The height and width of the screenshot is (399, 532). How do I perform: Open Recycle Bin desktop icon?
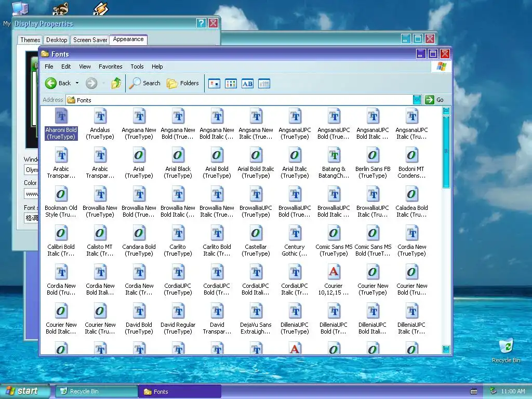coord(506,351)
